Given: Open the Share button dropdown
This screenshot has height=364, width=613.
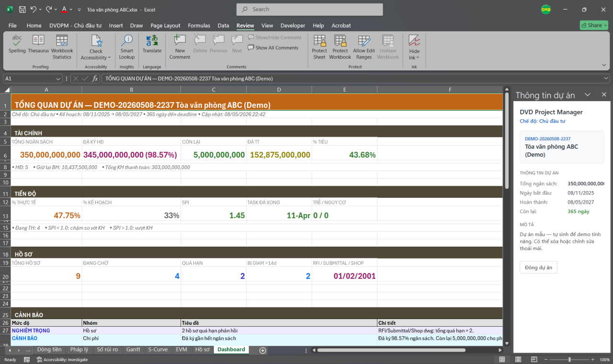Looking at the screenshot, I should [x=605, y=25].
